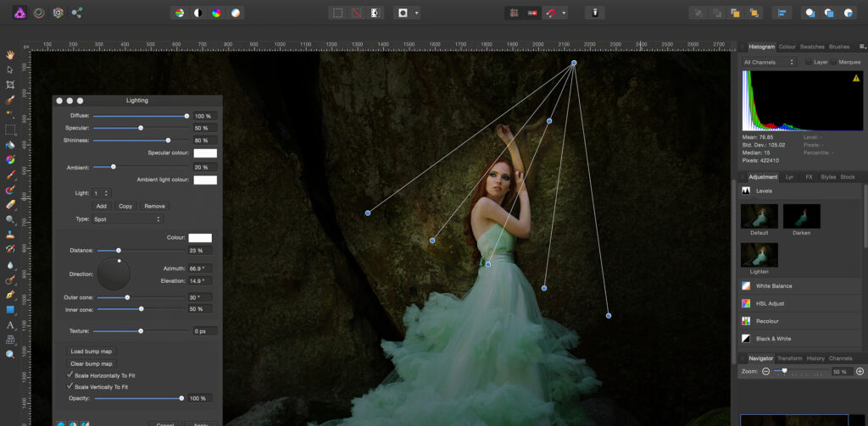The image size is (868, 426).
Task: Click the Invert Selection icon
Action: [376, 13]
